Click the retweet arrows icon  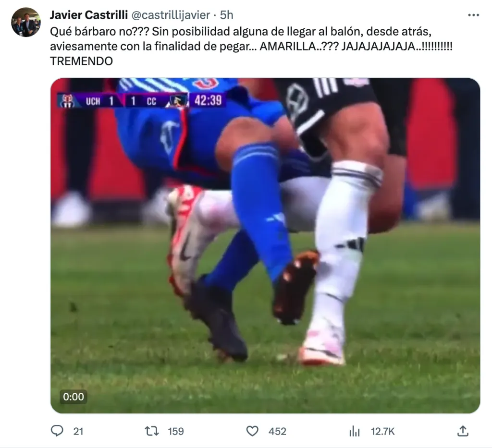click(152, 431)
